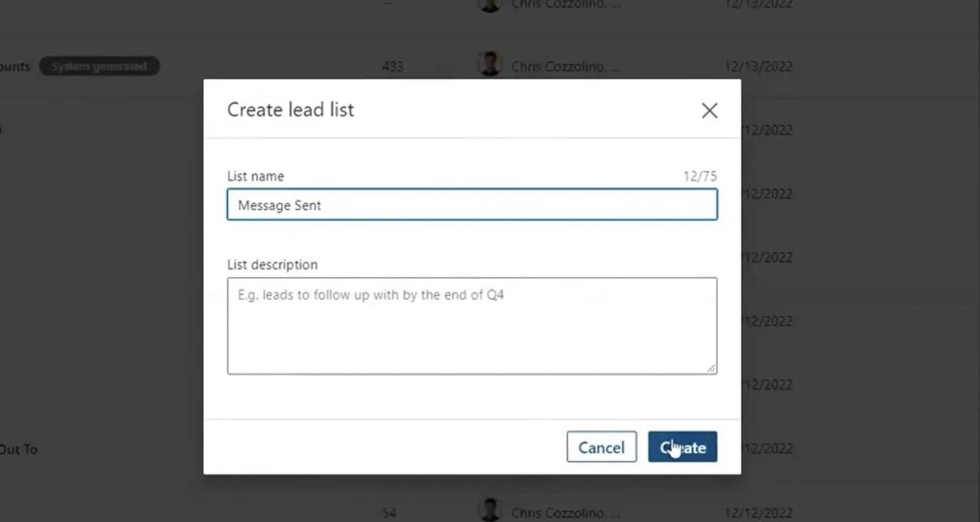Click the 433 count in background list
Image resolution: width=980 pixels, height=522 pixels.
(393, 67)
